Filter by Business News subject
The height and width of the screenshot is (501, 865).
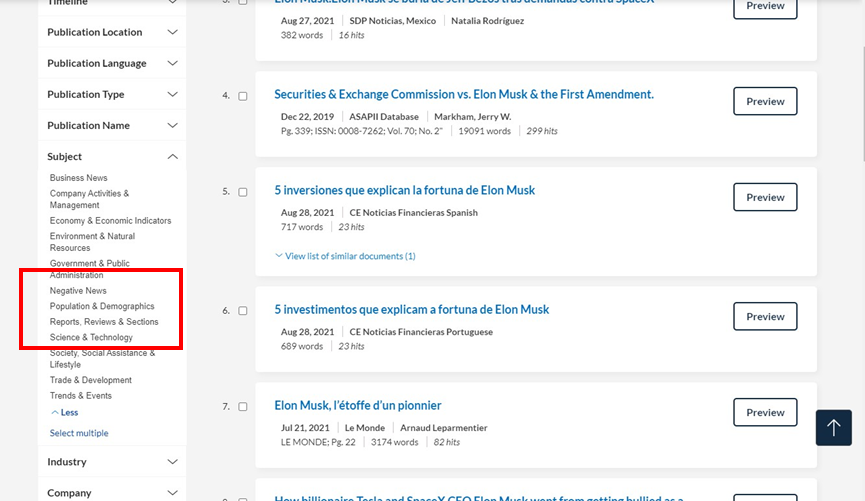78,178
